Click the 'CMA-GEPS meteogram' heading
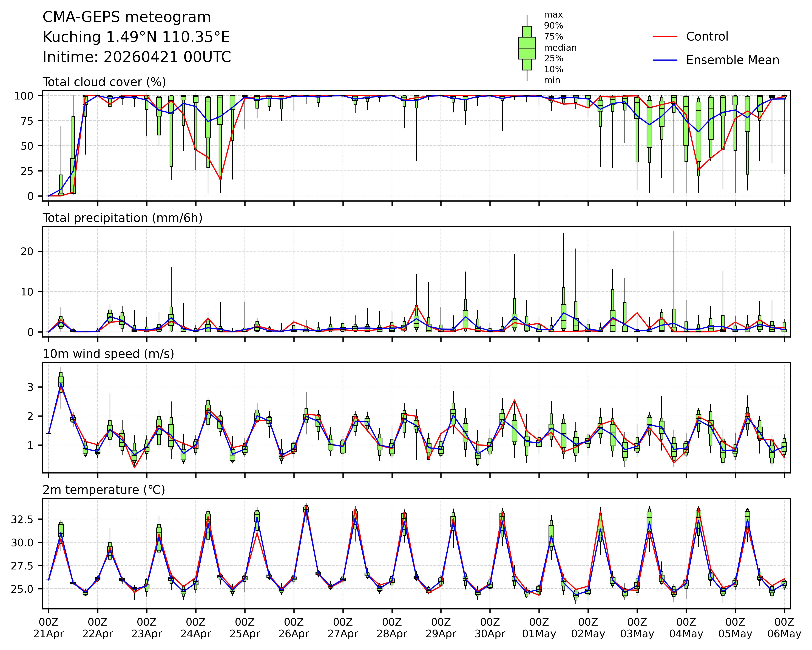Image resolution: width=812 pixels, height=650 pixels. [127, 17]
